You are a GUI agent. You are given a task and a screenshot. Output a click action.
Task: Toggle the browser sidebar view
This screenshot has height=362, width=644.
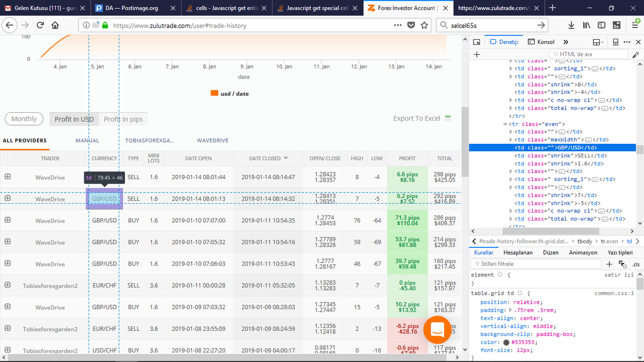point(601,25)
